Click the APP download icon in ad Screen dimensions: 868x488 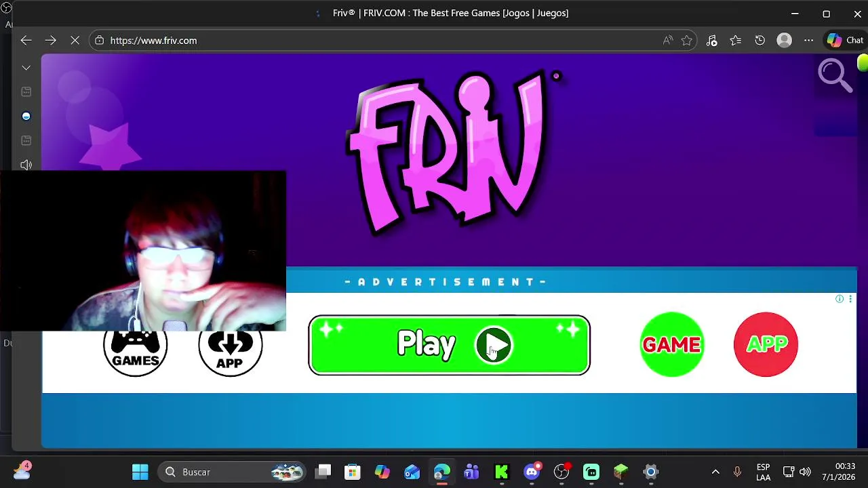click(x=230, y=352)
